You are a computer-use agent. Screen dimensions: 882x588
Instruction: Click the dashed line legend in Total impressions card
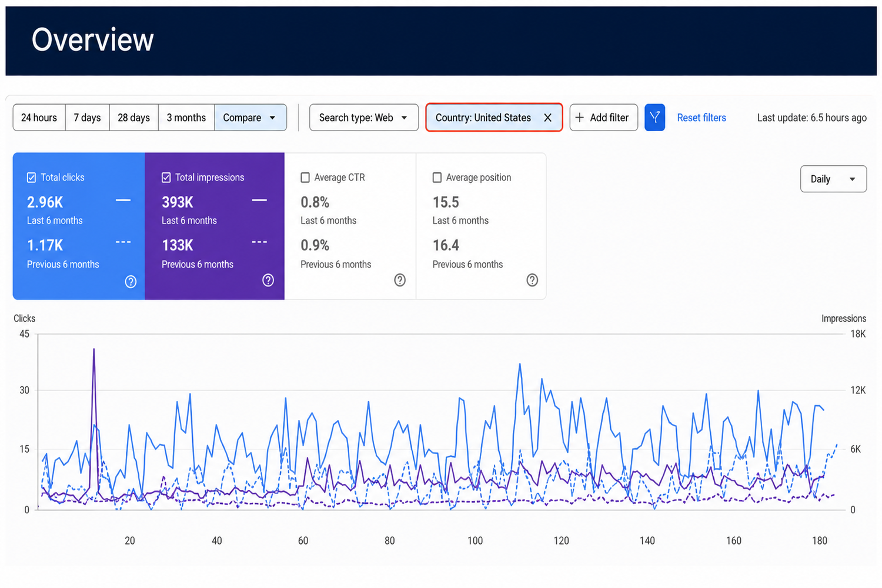point(259,242)
